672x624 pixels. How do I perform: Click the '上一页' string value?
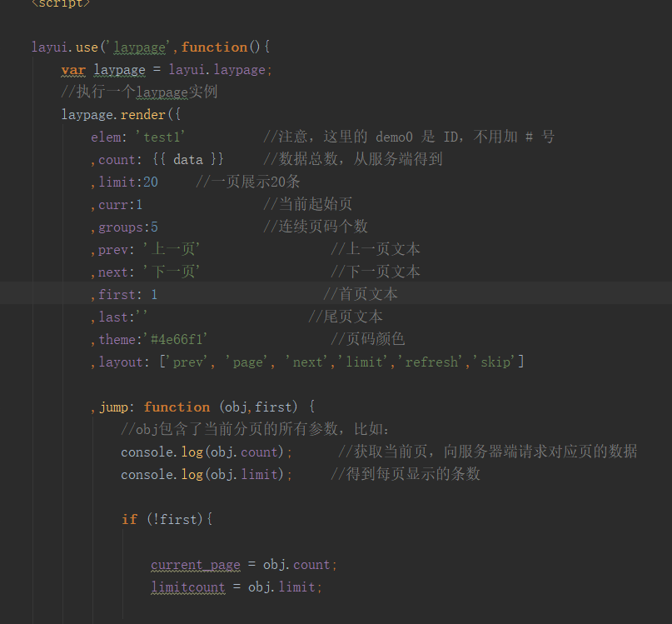[172, 250]
